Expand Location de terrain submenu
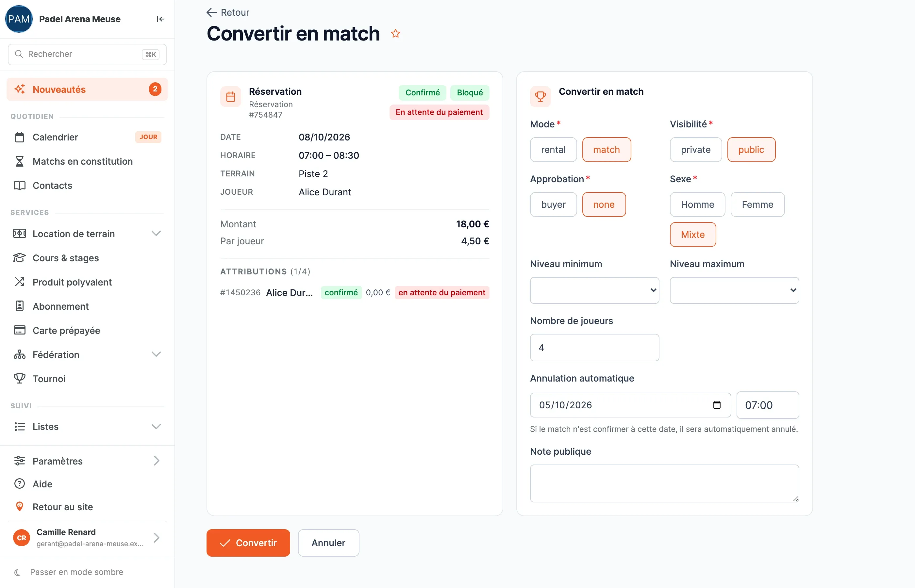 156,234
